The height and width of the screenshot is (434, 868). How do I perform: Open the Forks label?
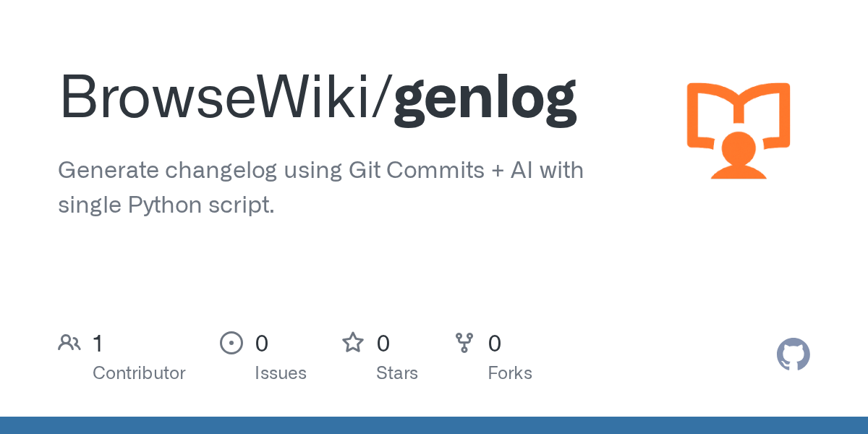point(510,373)
